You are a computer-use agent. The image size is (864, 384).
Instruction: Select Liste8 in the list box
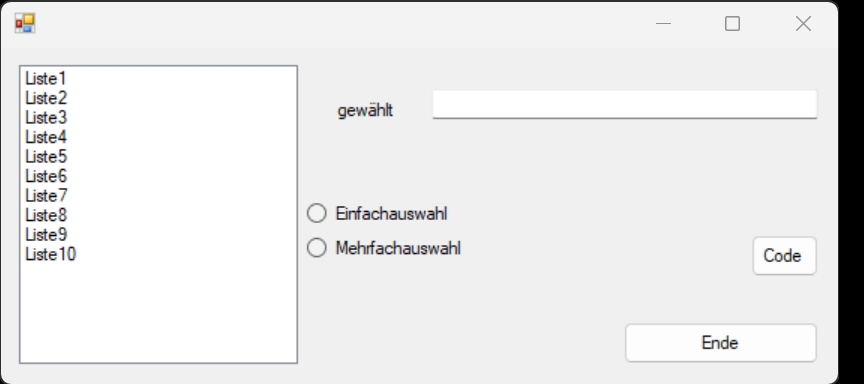click(x=159, y=215)
